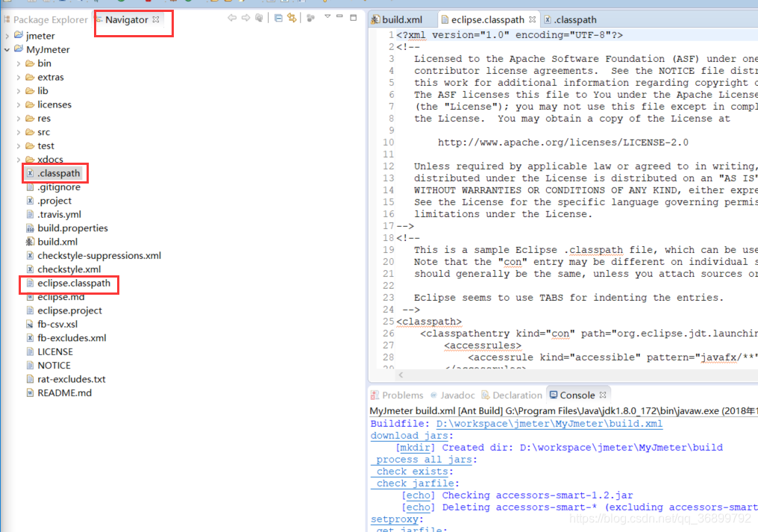This screenshot has width=758, height=532.
Task: Click the jmeter project folder icon
Action: [19, 35]
